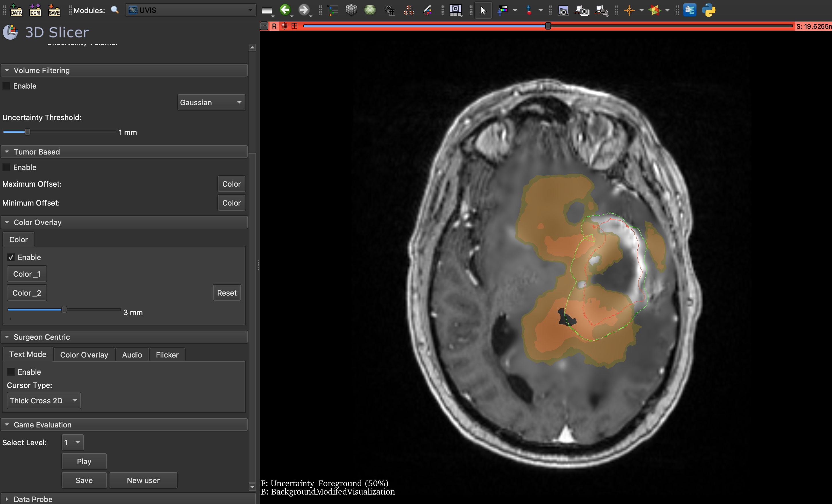
Task: Switch to the Flicker tab
Action: (167, 354)
